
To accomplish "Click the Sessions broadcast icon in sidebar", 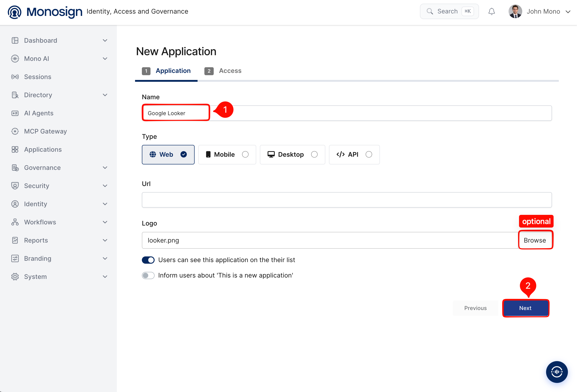I will (x=15, y=77).
